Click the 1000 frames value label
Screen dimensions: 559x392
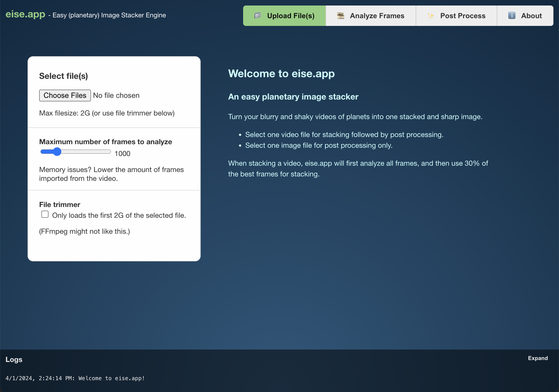(122, 154)
